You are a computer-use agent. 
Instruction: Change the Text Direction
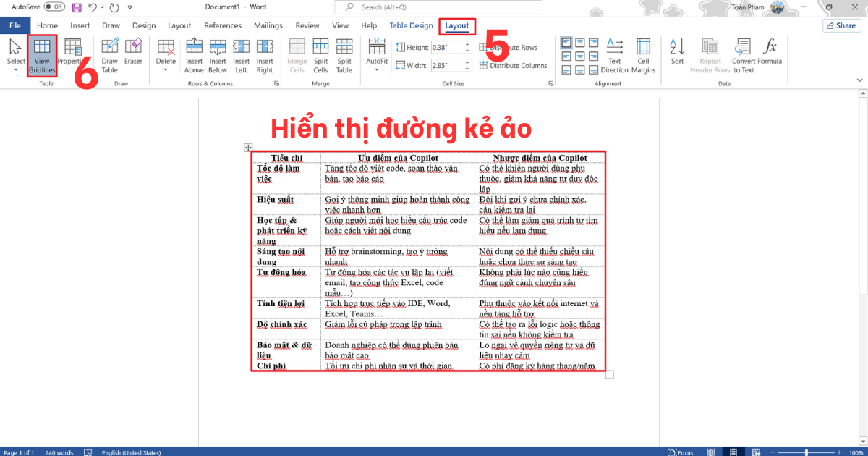[x=614, y=56]
